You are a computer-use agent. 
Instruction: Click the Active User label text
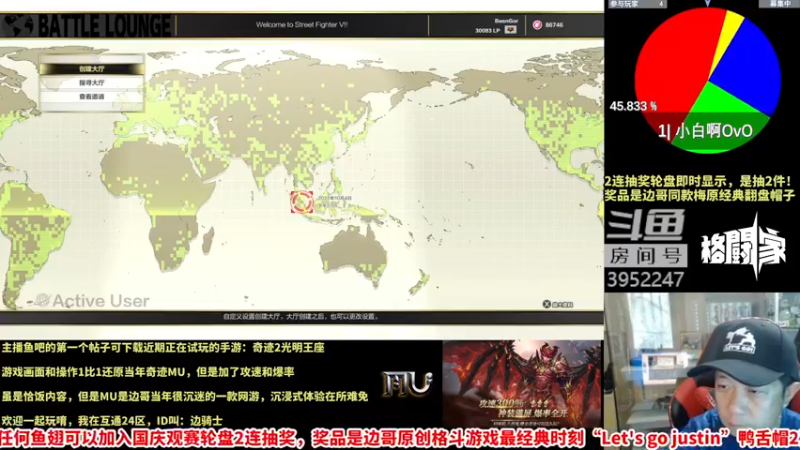tap(101, 301)
